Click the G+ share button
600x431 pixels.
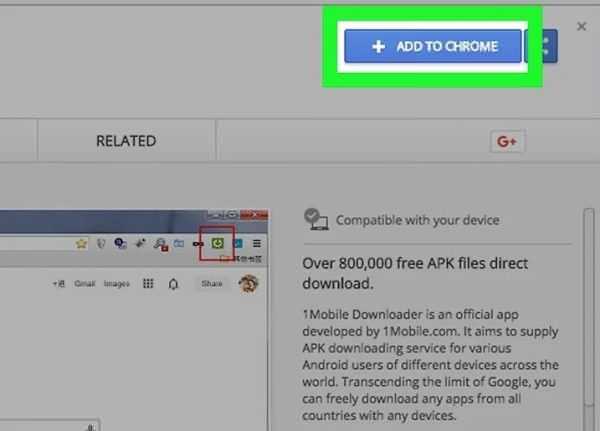(x=507, y=142)
